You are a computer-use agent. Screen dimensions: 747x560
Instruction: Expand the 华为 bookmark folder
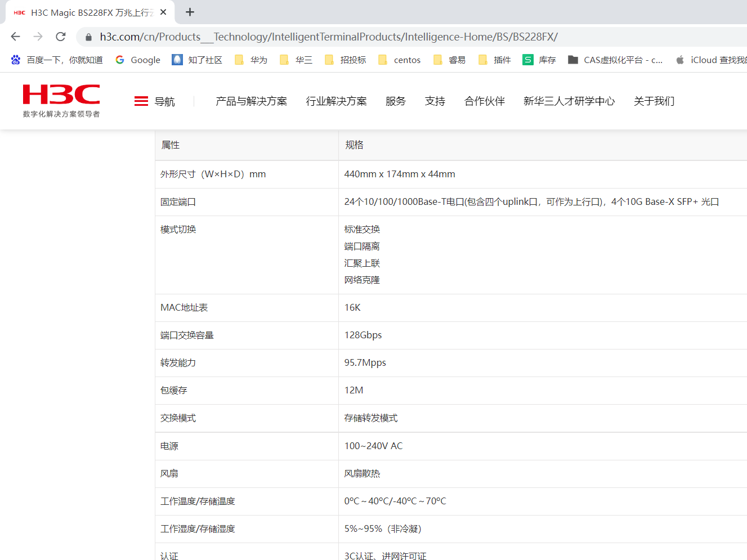251,60
